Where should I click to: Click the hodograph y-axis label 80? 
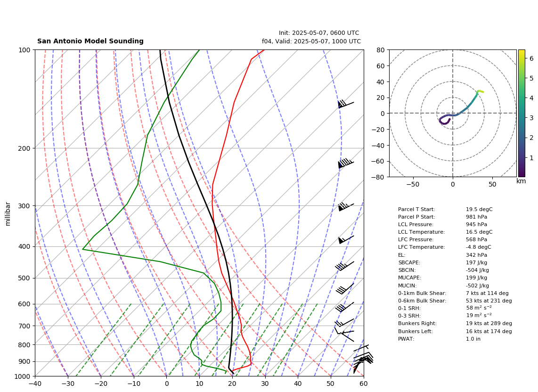pyautogui.click(x=381, y=50)
